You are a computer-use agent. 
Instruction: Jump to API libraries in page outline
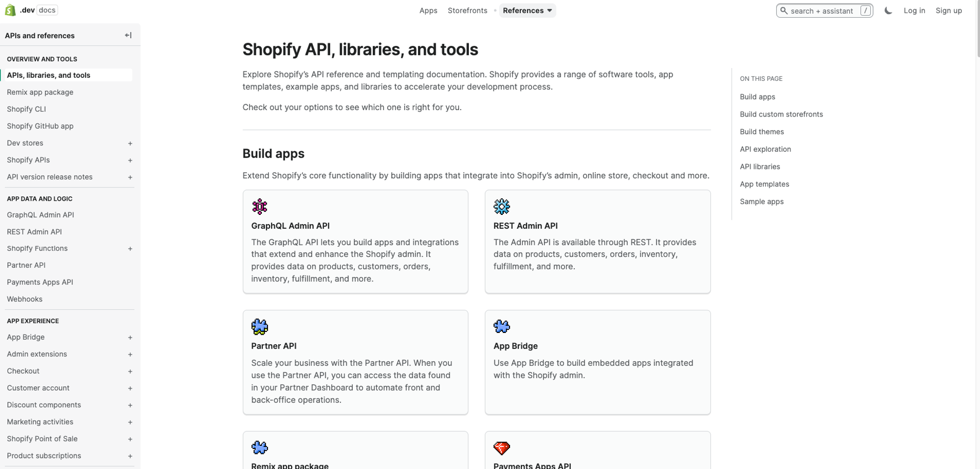759,166
